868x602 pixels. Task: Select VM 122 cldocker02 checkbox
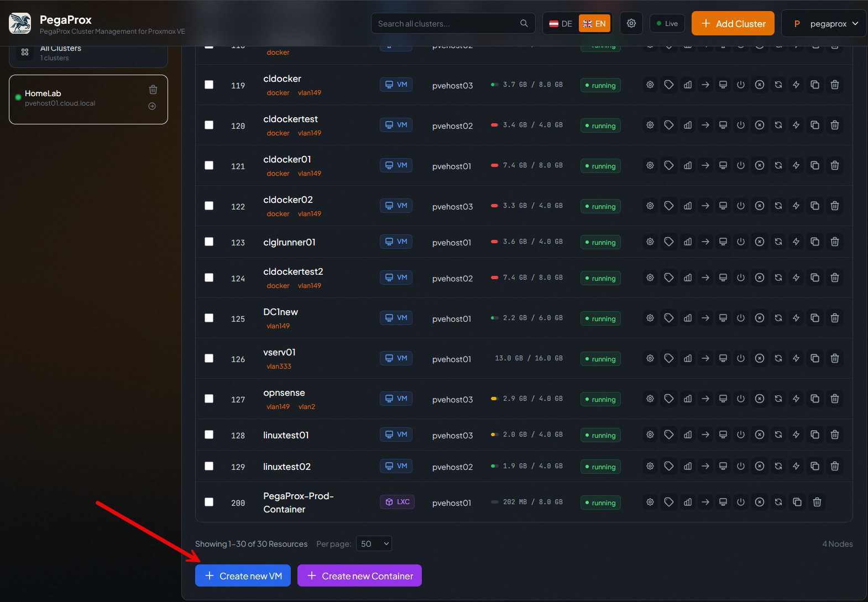tap(209, 206)
